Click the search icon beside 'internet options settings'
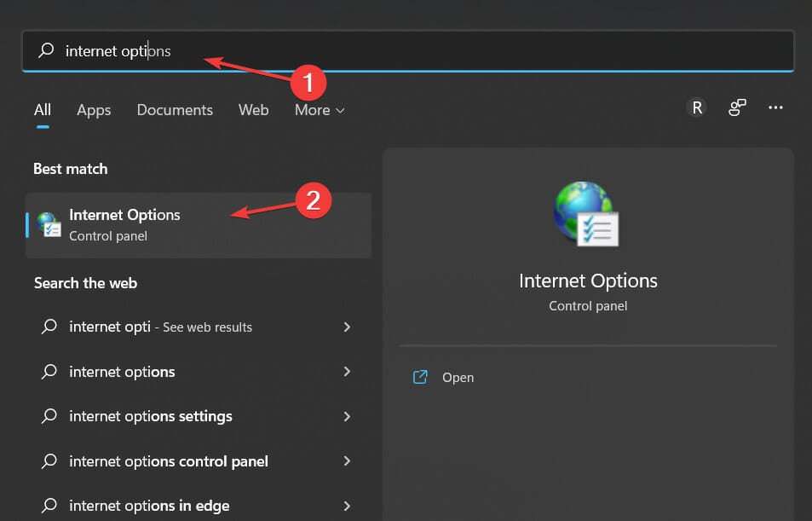This screenshot has height=521, width=812. point(49,416)
